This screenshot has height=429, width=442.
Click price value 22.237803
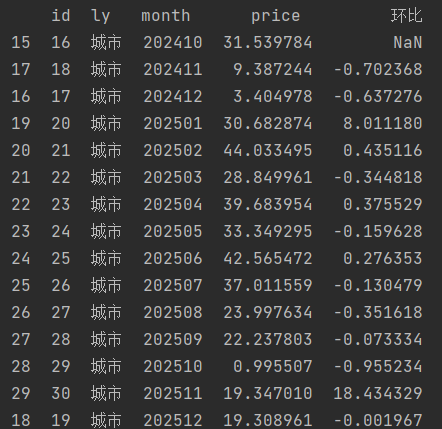pos(268,340)
